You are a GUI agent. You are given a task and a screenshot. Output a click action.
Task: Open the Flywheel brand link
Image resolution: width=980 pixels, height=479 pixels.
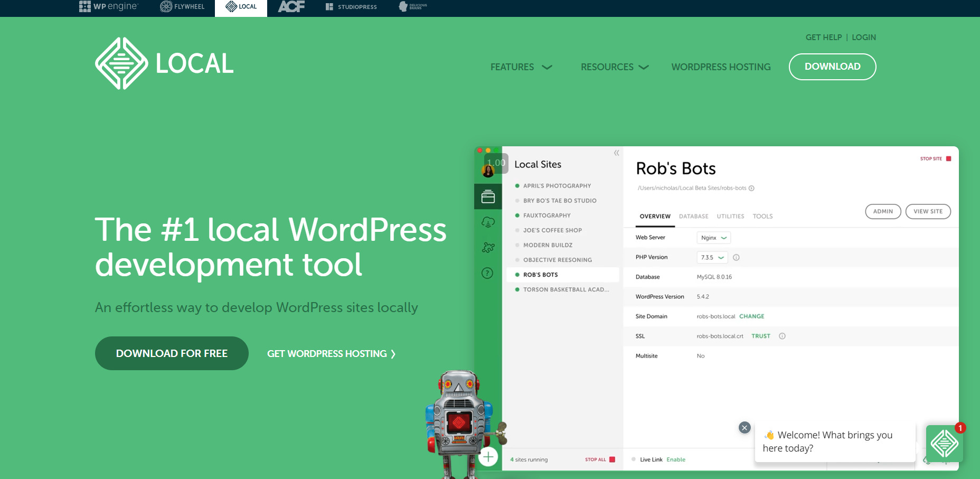[182, 6]
